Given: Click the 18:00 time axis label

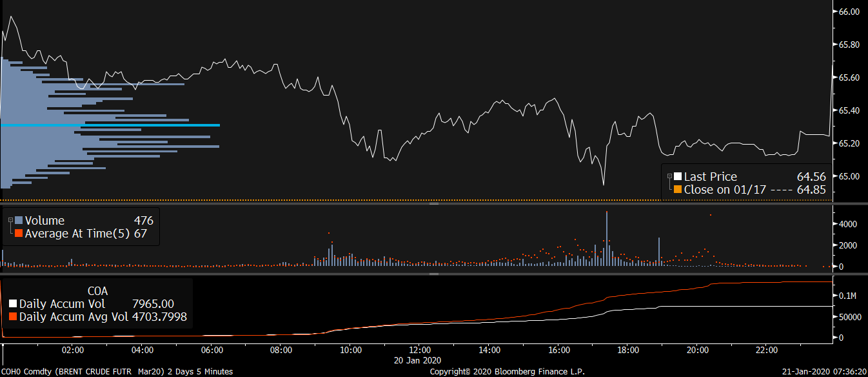Looking at the screenshot, I should tap(628, 350).
